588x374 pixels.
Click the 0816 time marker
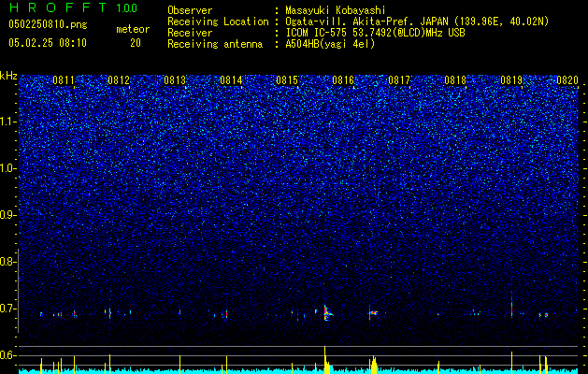point(343,80)
